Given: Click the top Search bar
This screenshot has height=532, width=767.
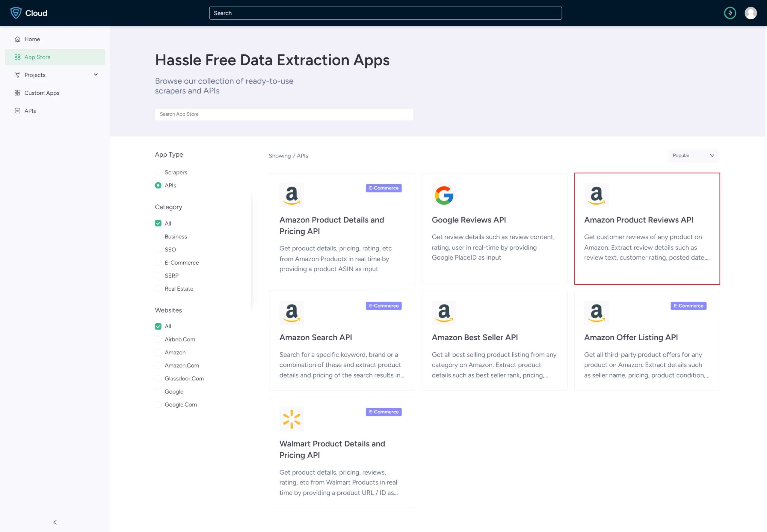Looking at the screenshot, I should tap(385, 13).
